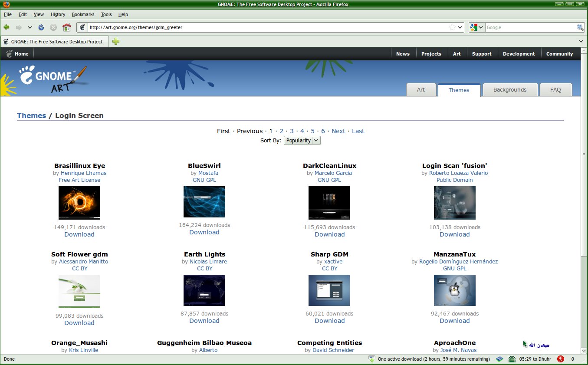Preview the ManzanaTux theme thumbnail

pyautogui.click(x=454, y=290)
